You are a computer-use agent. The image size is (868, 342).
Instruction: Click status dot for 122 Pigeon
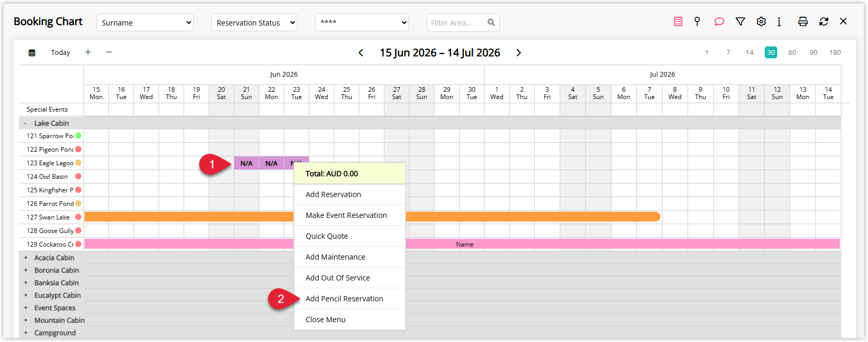pos(78,149)
